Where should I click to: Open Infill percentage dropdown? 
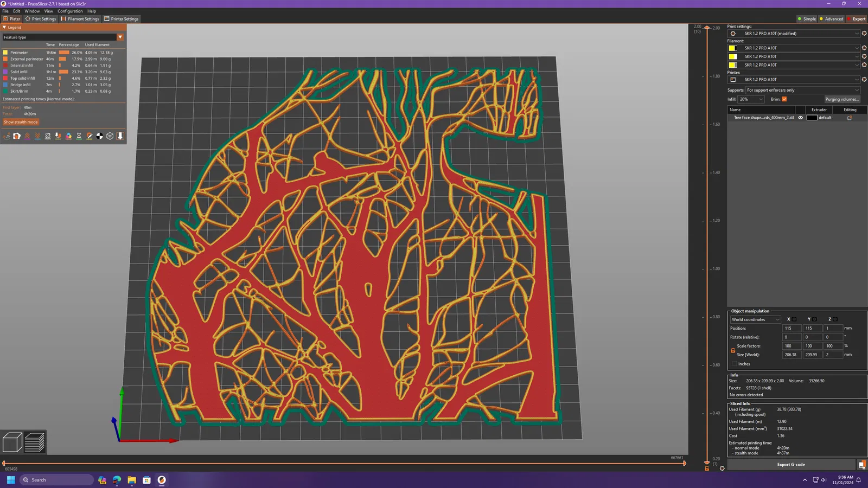[751, 99]
